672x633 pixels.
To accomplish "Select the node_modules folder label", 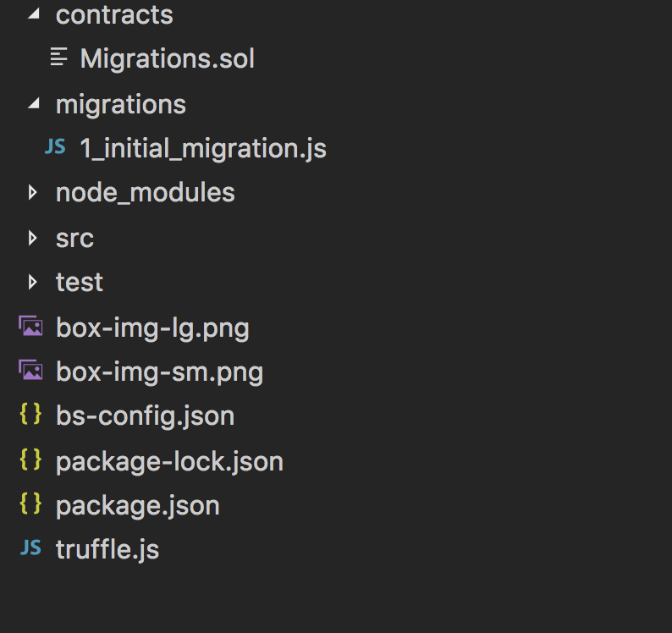I will tap(145, 193).
